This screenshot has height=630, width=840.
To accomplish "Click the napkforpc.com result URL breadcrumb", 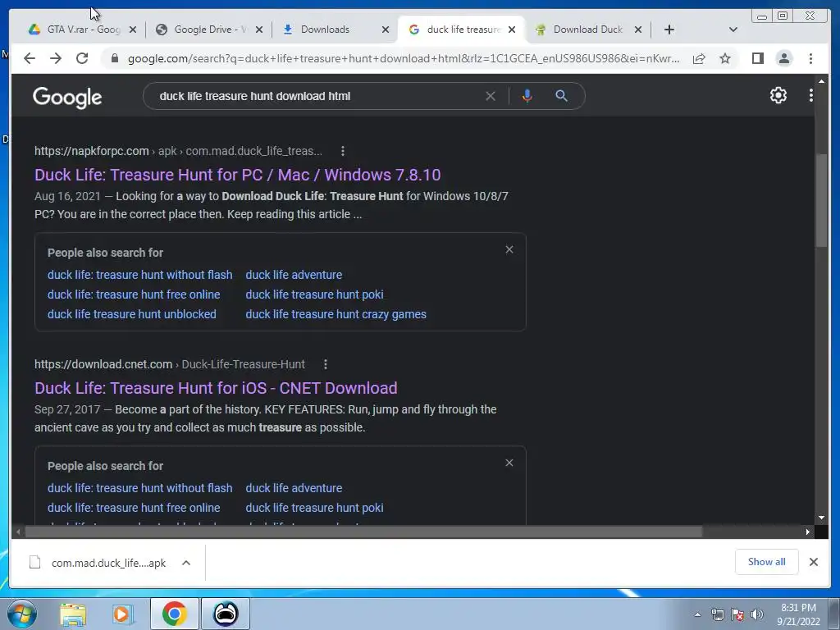I will tap(178, 151).
